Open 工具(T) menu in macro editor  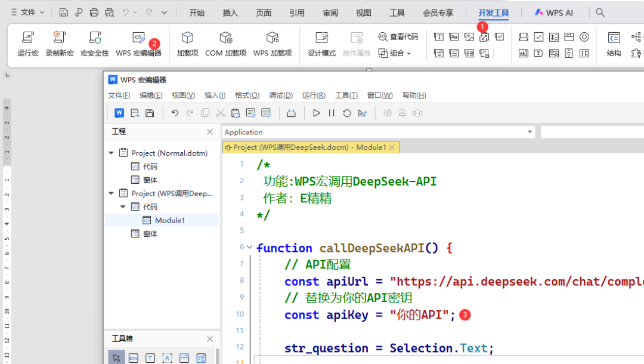pos(346,95)
